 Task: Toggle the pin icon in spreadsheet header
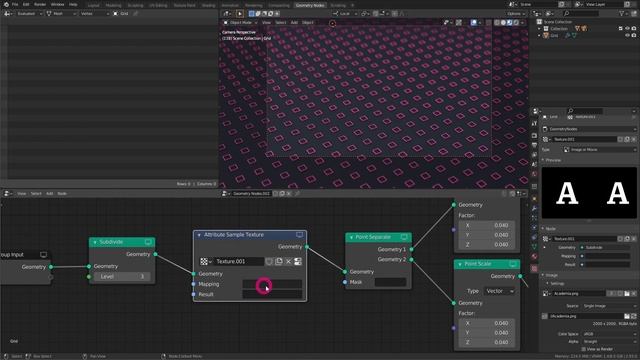pyautogui.click(x=136, y=13)
